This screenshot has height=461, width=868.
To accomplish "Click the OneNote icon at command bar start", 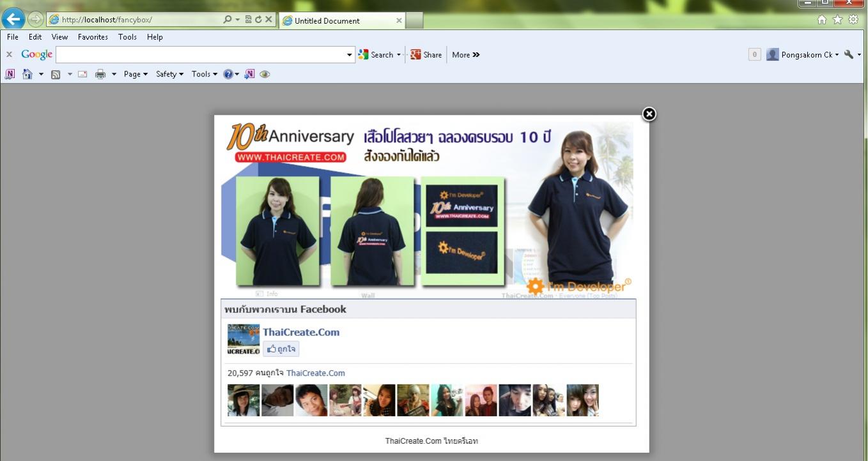I will point(10,74).
